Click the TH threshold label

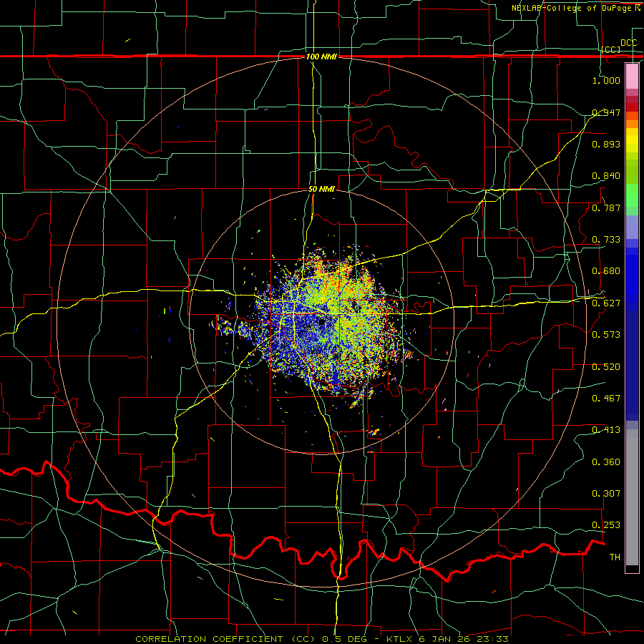click(615, 557)
